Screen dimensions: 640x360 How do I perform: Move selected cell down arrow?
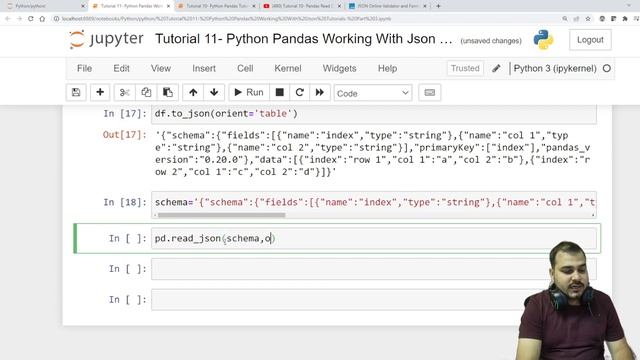pos(214,93)
